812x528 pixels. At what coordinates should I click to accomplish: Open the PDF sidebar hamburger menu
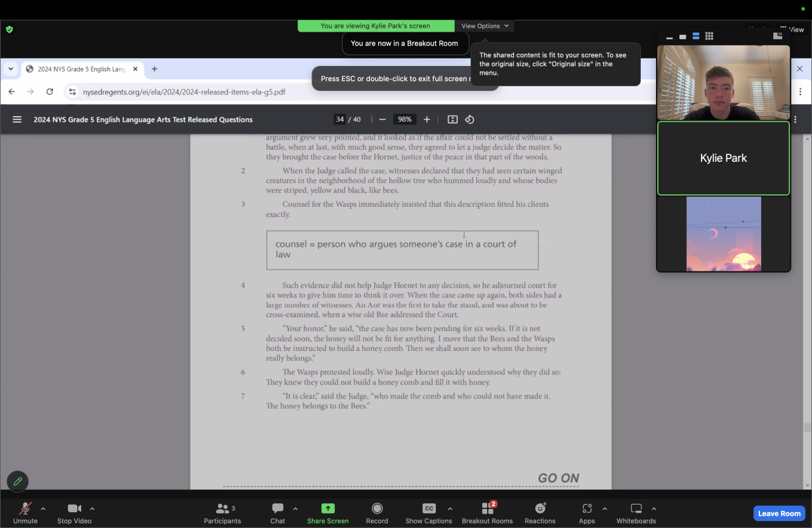17,119
